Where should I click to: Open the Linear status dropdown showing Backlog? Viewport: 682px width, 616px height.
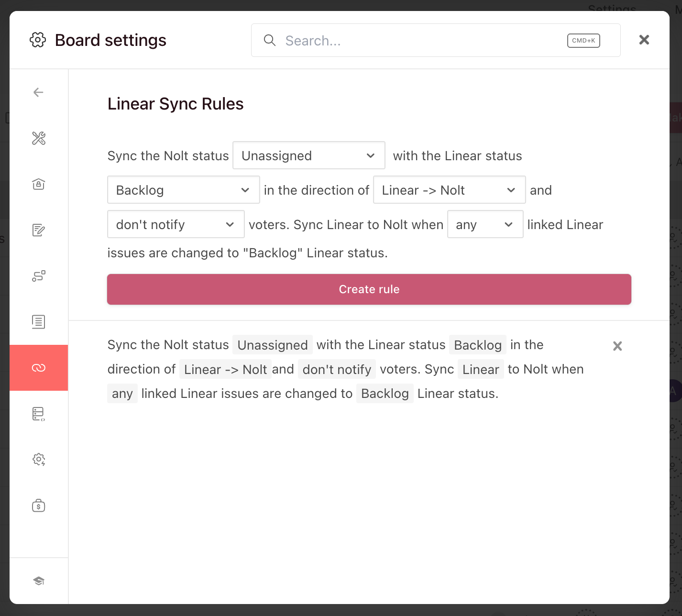184,190
